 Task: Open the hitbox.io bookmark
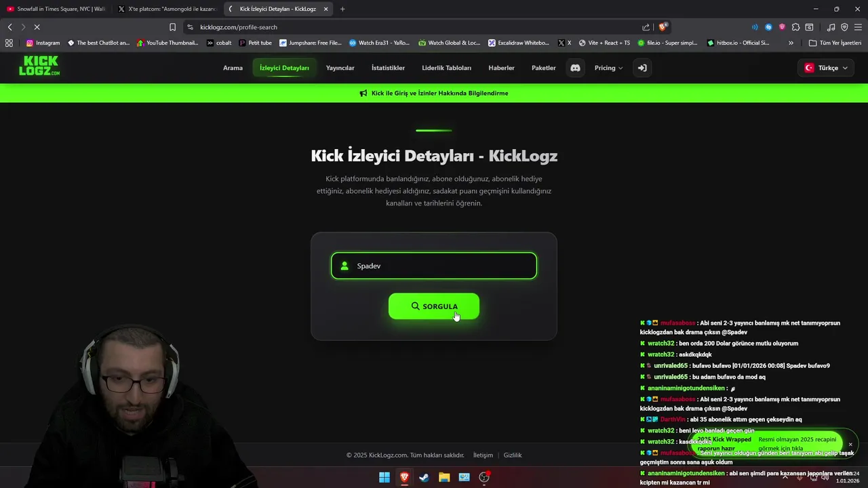point(738,43)
